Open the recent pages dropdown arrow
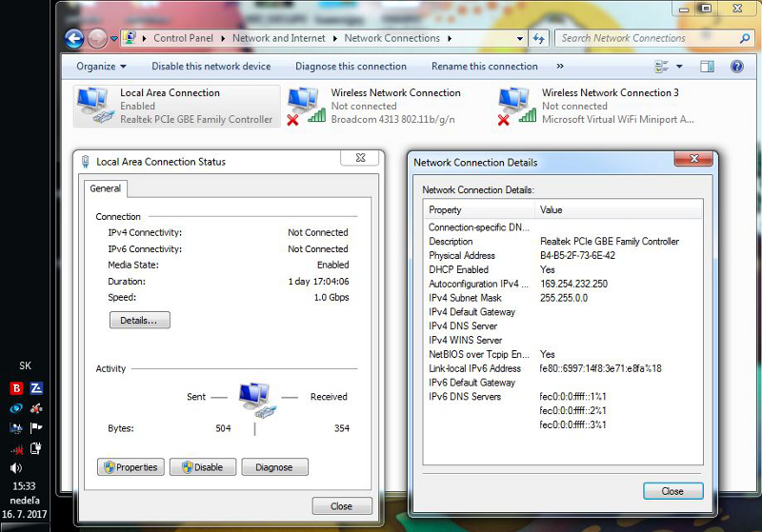Viewport: 762px width, 532px height. pyautogui.click(x=113, y=38)
